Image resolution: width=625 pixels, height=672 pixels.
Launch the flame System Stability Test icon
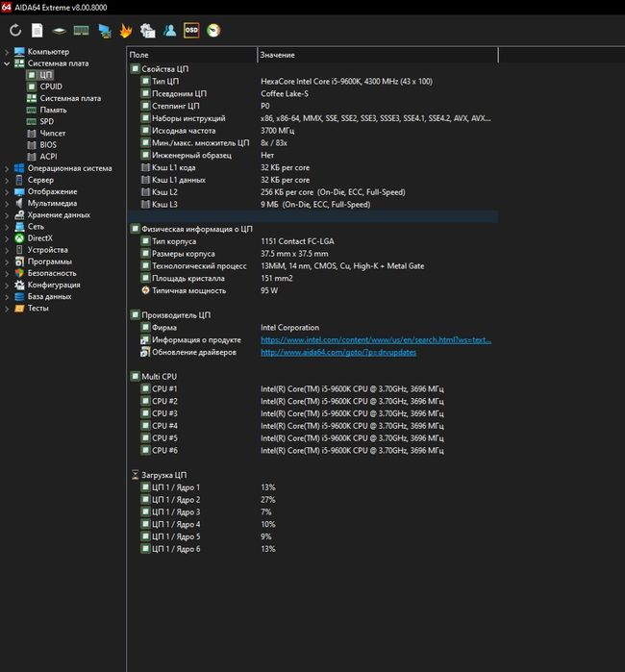[x=126, y=31]
